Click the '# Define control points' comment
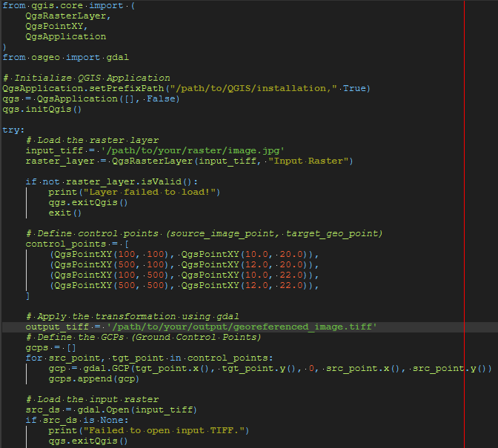This screenshot has height=448, width=498. point(204,233)
